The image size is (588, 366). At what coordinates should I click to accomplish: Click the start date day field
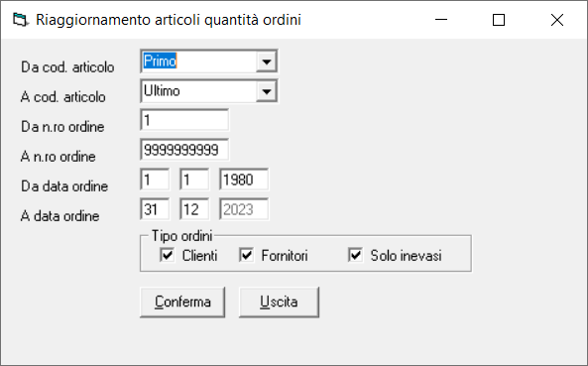[155, 180]
